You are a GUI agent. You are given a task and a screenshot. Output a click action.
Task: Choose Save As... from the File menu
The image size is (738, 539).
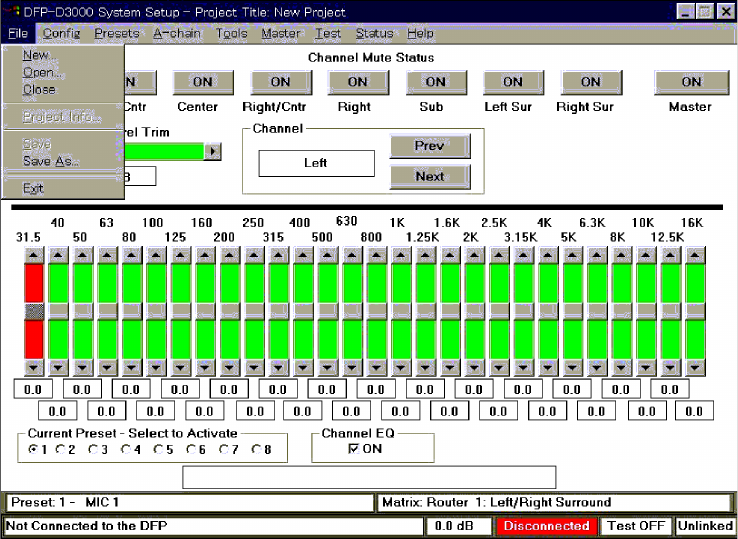pyautogui.click(x=50, y=161)
